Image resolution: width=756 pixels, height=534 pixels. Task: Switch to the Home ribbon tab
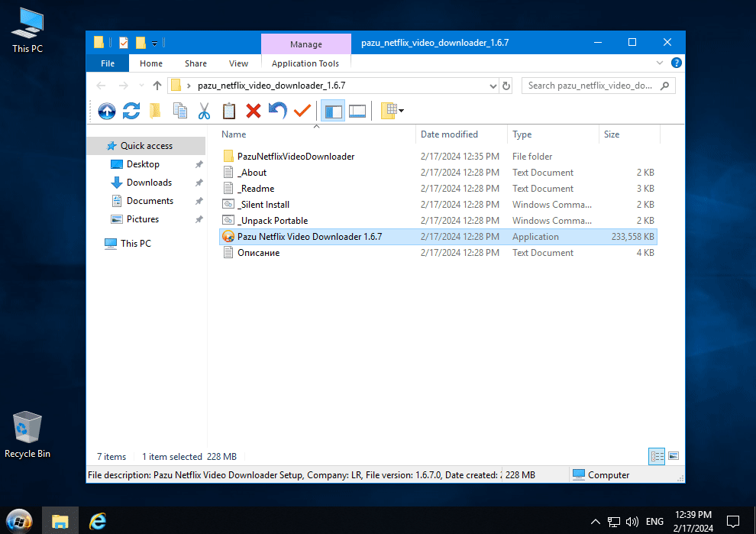[x=151, y=63]
